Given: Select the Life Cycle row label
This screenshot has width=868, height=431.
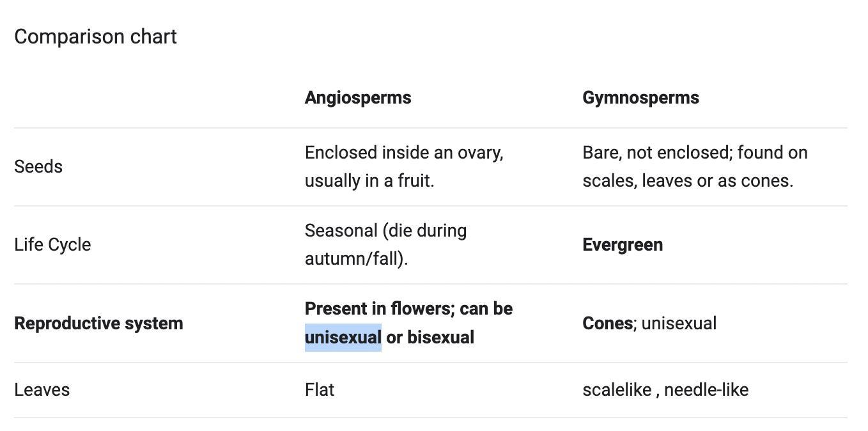Looking at the screenshot, I should [x=52, y=244].
